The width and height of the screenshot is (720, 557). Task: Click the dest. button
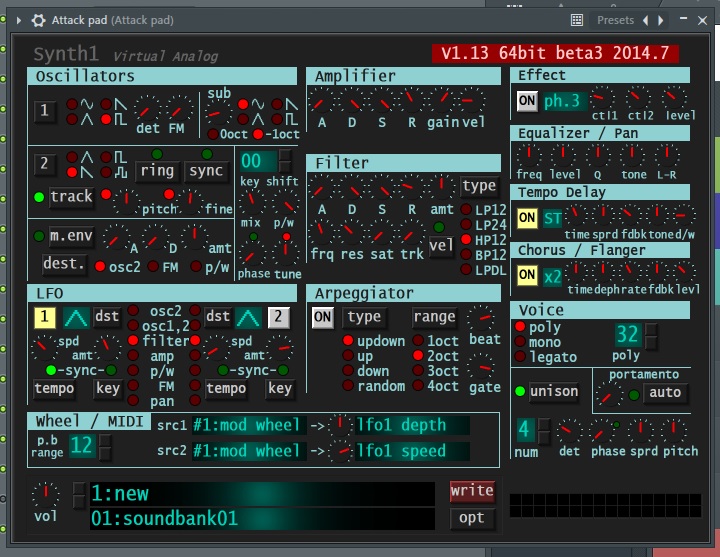[x=64, y=264]
